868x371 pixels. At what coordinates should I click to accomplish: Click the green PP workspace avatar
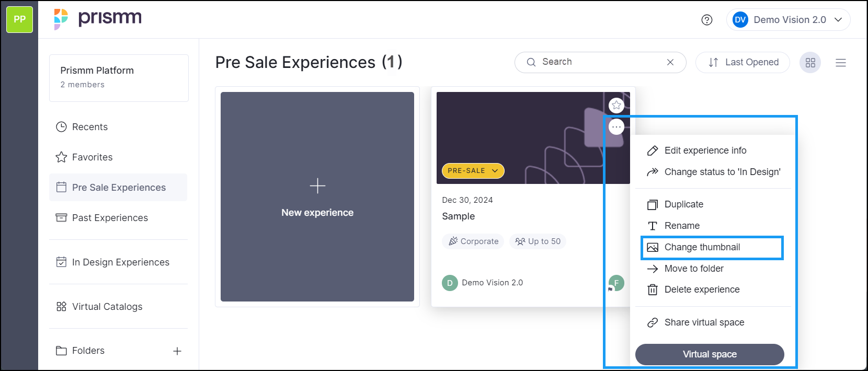[x=19, y=19]
